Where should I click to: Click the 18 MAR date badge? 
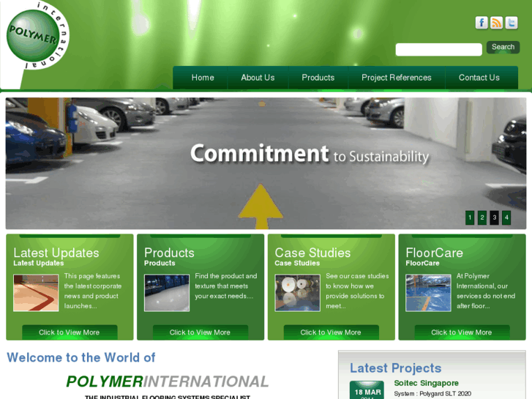coord(367,390)
